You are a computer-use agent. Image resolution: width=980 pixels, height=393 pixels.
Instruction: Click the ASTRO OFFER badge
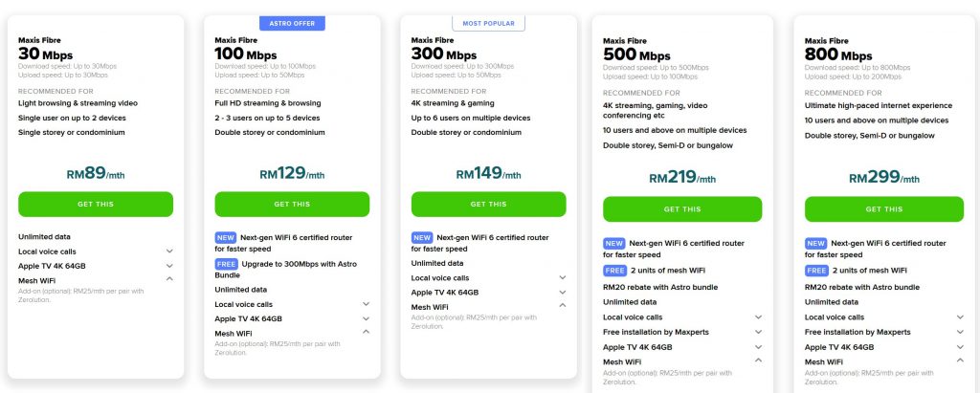(292, 23)
